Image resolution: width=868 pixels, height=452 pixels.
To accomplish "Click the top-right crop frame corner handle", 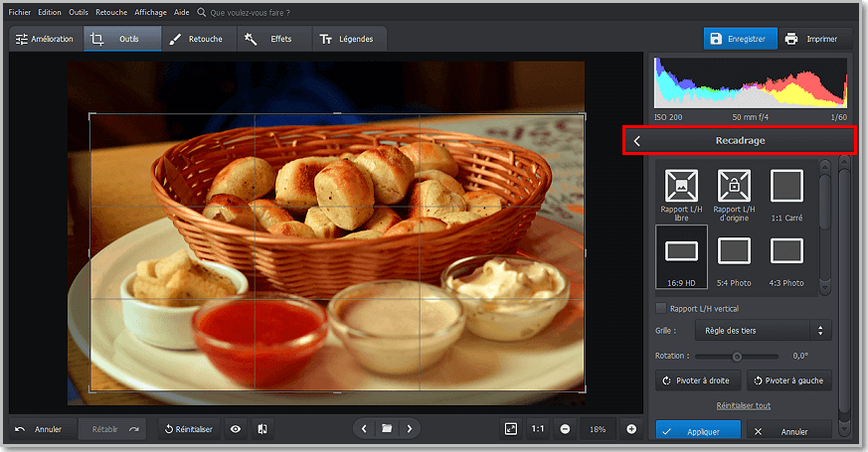I will [x=585, y=115].
